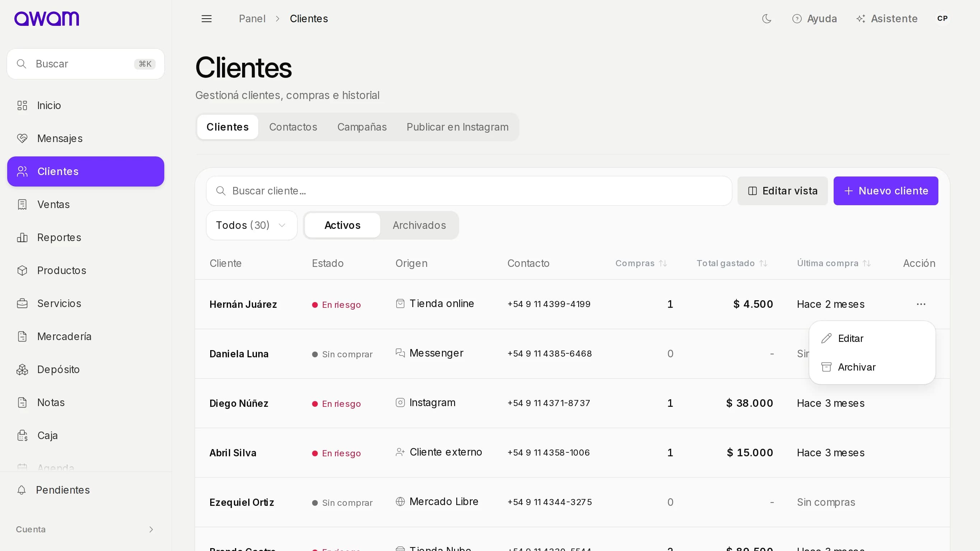Open the hamburger sidebar menu icon
The width and height of the screenshot is (980, 551).
[207, 19]
